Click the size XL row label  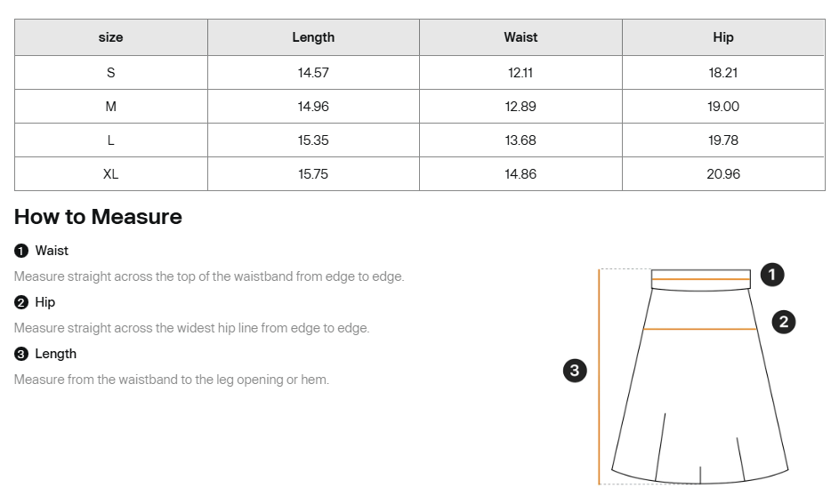111,174
